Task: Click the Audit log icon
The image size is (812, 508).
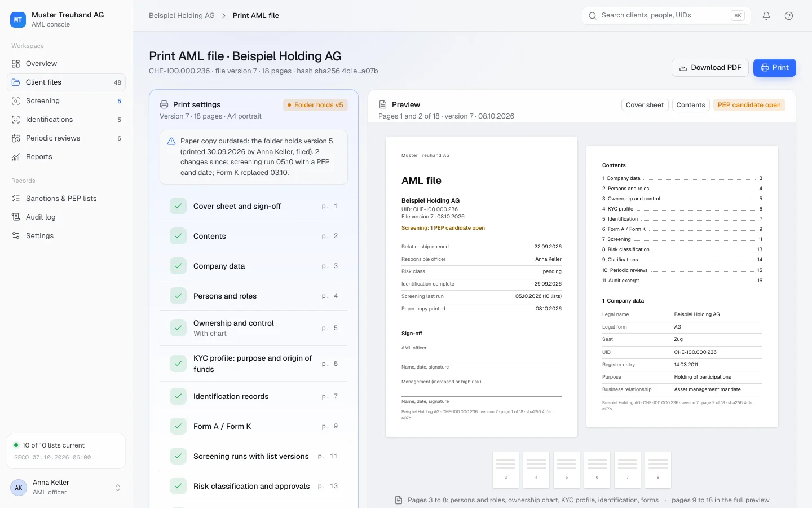Action: tap(16, 217)
